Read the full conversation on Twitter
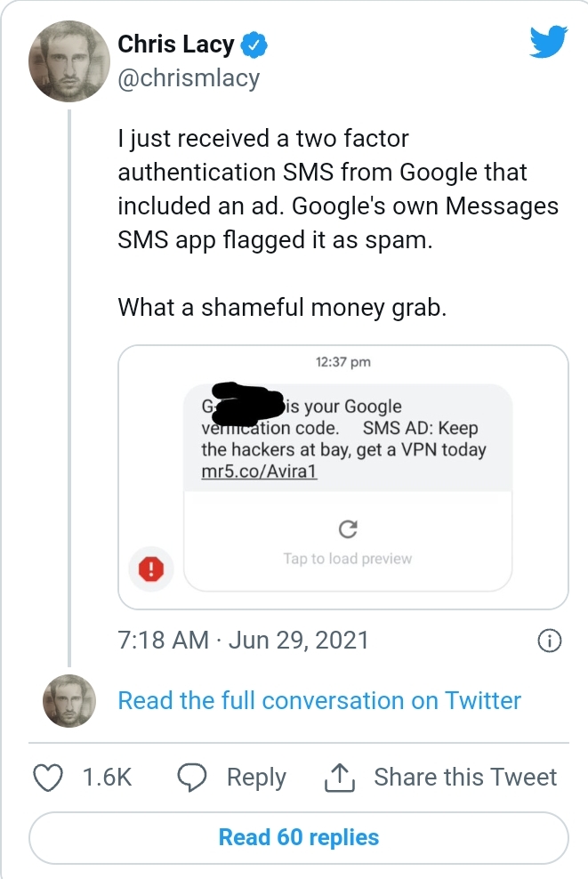 coord(319,700)
